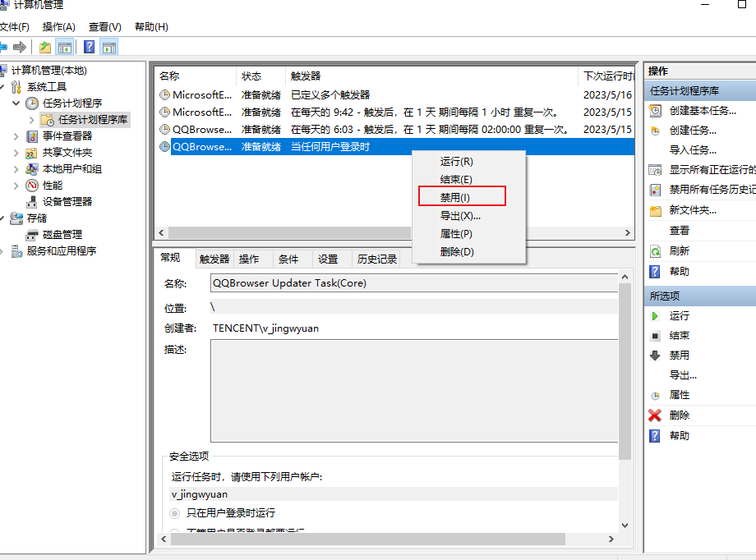Click the toolbar Help question mark icon

(x=89, y=48)
